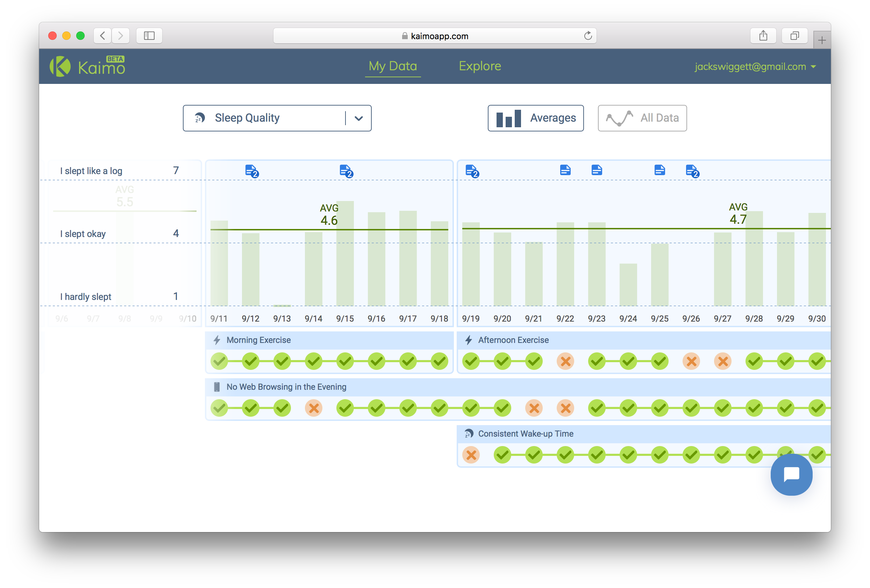
Task: Click the two-note icon above 9/26
Action: tap(692, 171)
